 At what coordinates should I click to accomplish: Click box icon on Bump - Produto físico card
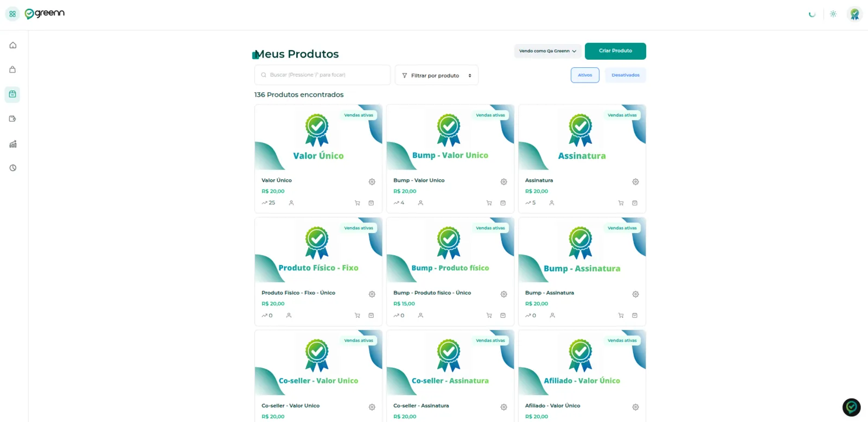(503, 316)
